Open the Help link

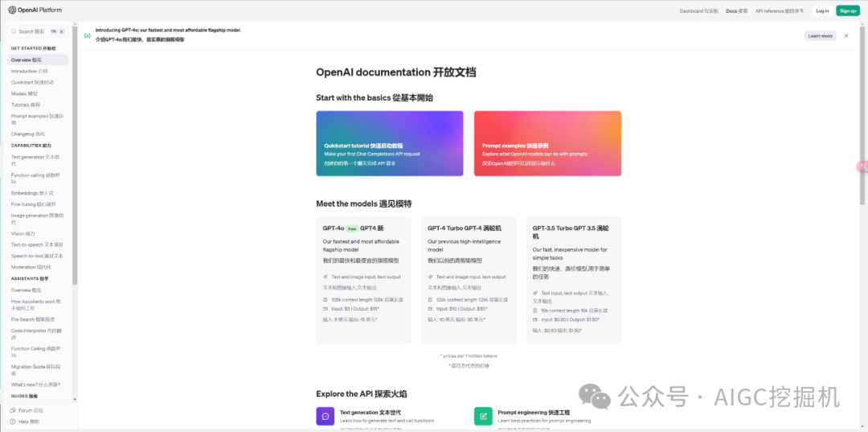[x=29, y=422]
